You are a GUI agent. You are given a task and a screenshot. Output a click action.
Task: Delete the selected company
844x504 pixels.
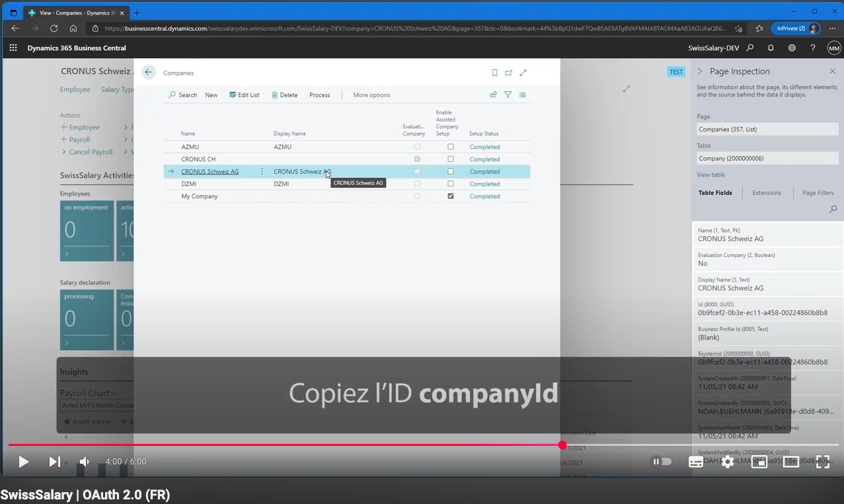(x=285, y=95)
